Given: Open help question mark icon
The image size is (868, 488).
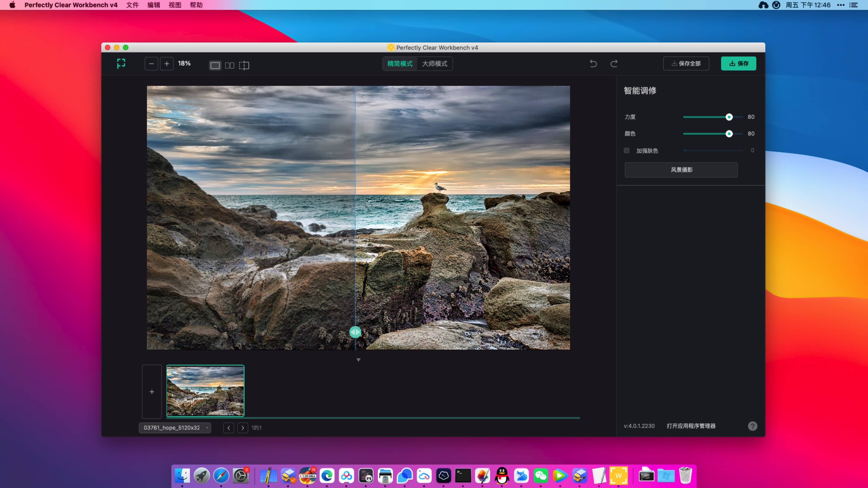Looking at the screenshot, I should (x=752, y=426).
